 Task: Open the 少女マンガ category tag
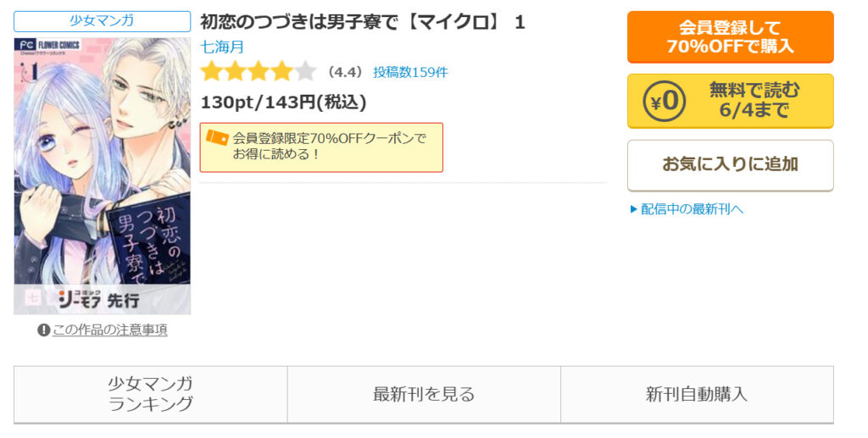pyautogui.click(x=102, y=21)
